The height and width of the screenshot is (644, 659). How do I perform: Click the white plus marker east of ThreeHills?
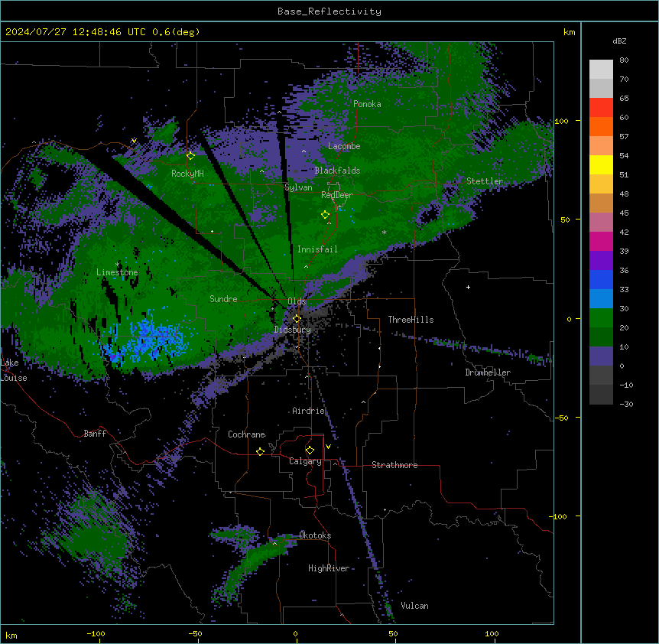coord(468,287)
